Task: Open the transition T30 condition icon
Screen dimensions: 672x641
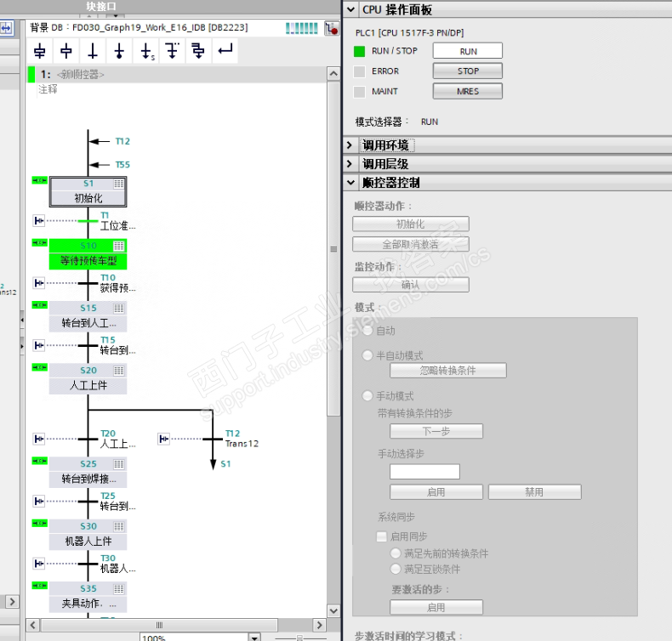Action: point(39,563)
